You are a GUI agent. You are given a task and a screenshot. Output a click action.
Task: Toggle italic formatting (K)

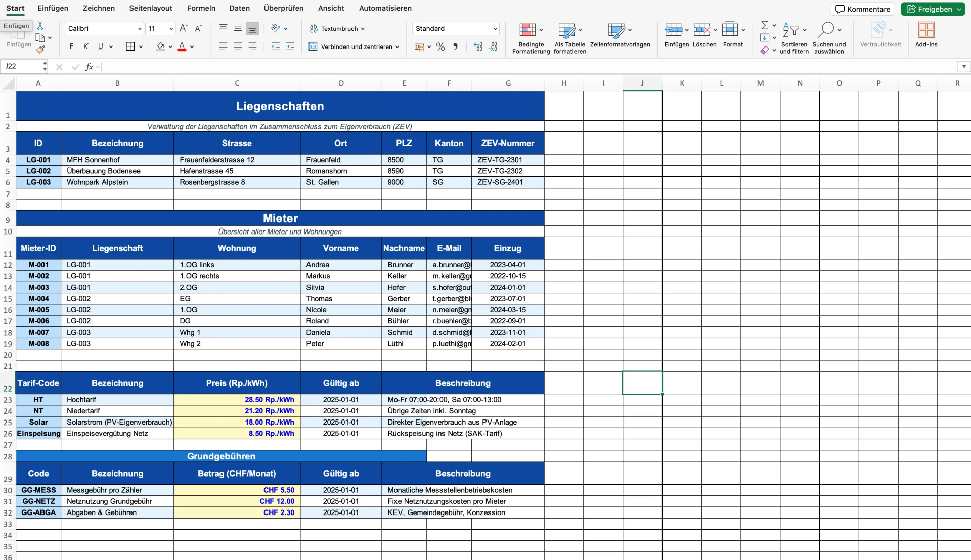(x=86, y=46)
